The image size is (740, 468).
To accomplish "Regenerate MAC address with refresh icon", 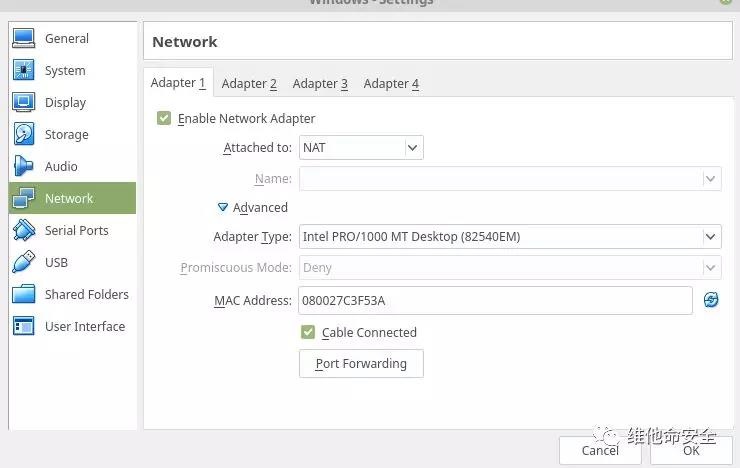I will 711,300.
